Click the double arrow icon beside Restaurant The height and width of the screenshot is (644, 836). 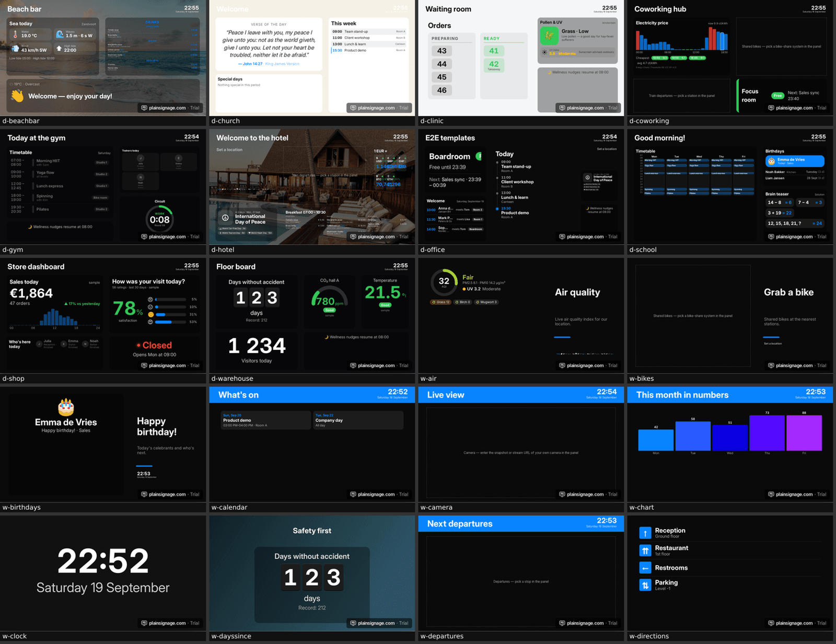point(645,551)
